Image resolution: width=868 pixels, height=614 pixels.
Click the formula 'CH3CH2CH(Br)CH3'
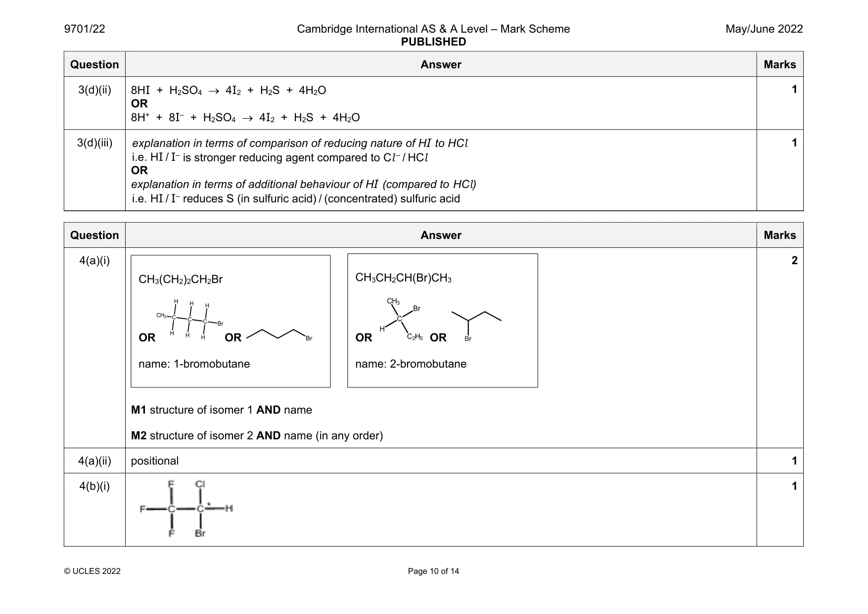coord(403,278)
